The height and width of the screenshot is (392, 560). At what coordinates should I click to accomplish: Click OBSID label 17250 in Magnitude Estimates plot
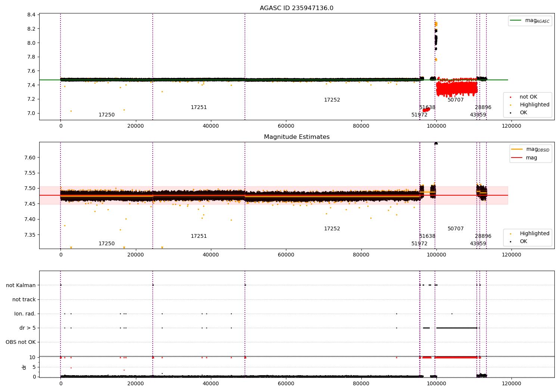point(106,244)
